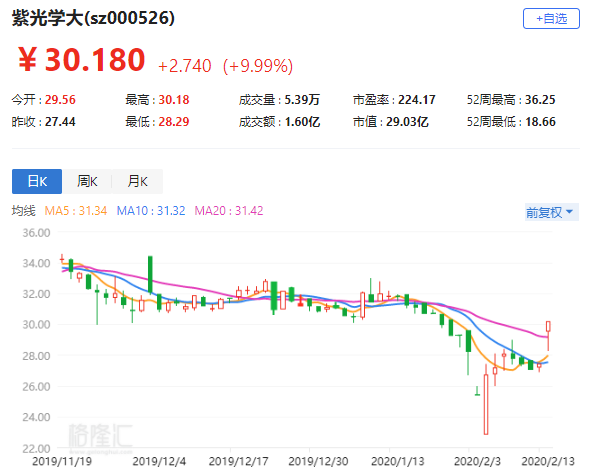Click the 今开 value 29.56
The height and width of the screenshot is (473, 592).
(x=60, y=100)
